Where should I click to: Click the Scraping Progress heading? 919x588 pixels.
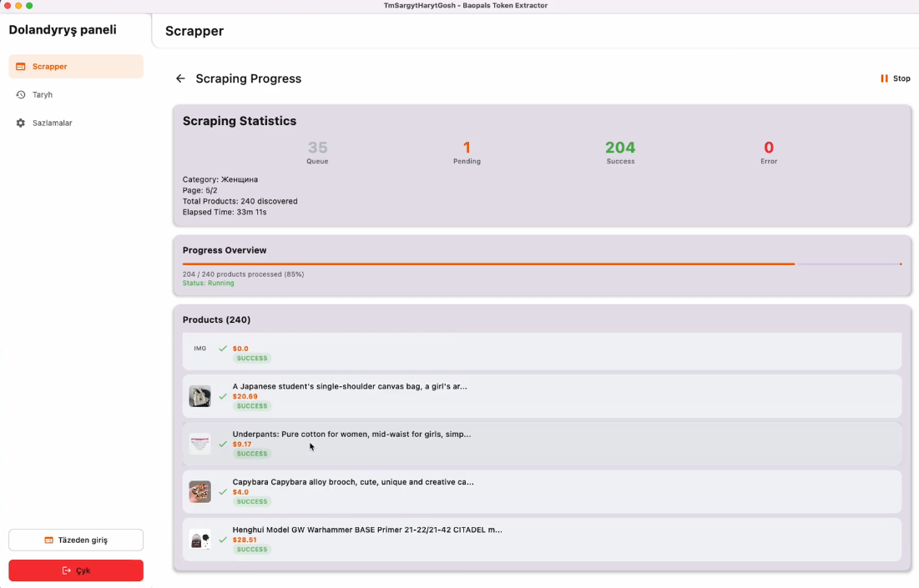point(249,78)
